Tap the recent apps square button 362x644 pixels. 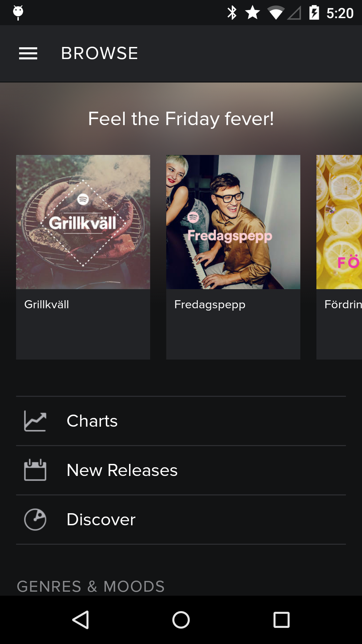[x=282, y=620]
